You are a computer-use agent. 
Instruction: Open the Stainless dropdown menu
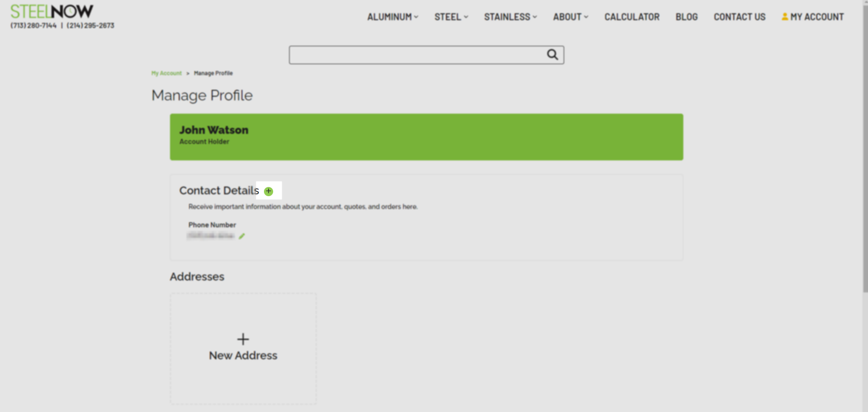click(510, 17)
